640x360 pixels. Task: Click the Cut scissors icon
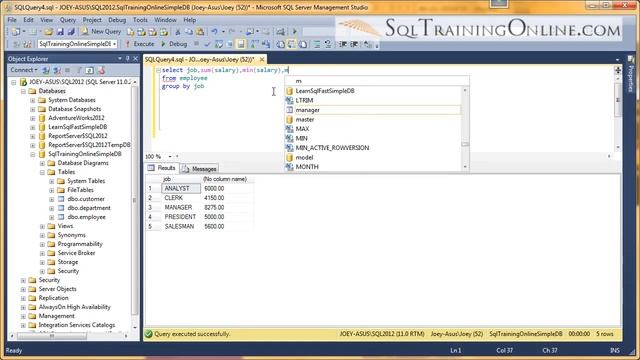tap(178, 31)
